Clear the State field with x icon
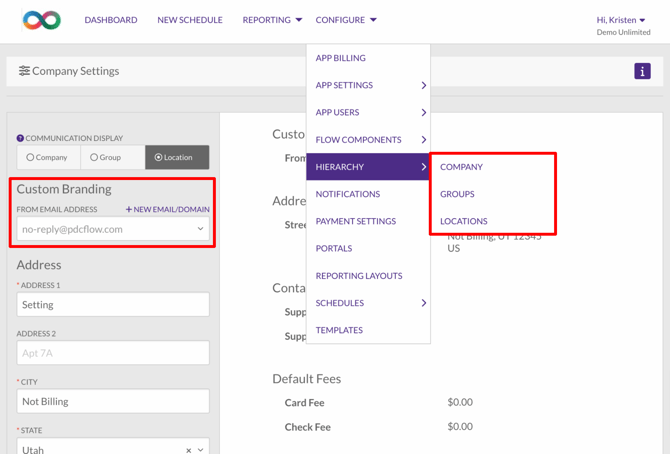This screenshot has height=454, width=670. (x=188, y=450)
